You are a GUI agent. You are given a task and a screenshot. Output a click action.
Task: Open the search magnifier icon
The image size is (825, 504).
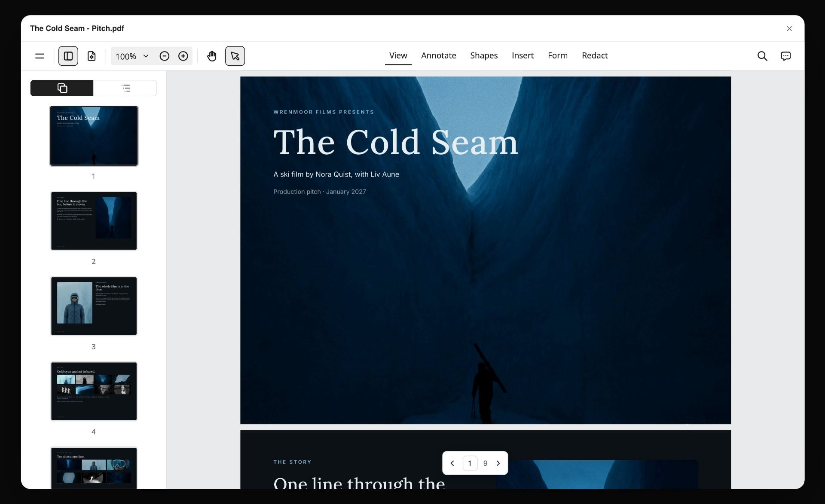(x=762, y=56)
